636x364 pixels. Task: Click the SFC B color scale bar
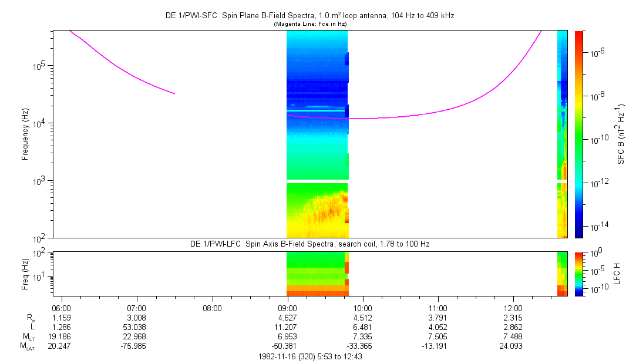[x=579, y=134]
